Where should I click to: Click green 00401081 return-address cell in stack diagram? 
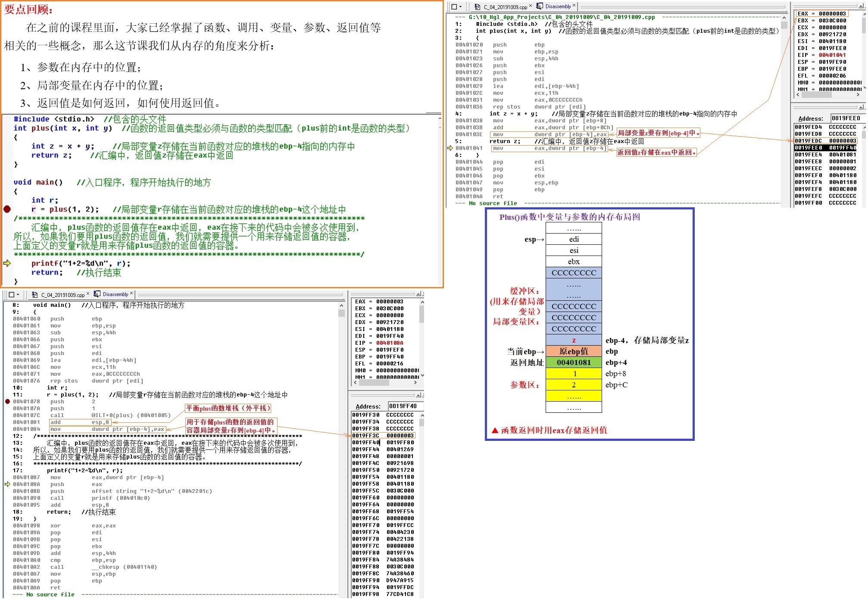tap(574, 362)
